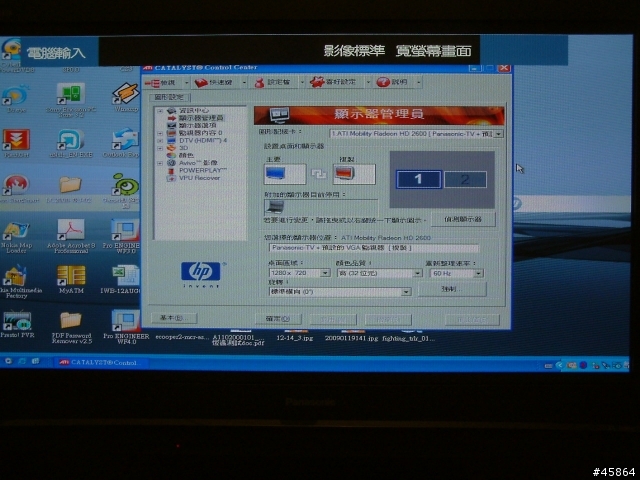The width and height of the screenshot is (640, 480).
Task: Switch to the Graphics Settings tab
Action: pos(169,97)
